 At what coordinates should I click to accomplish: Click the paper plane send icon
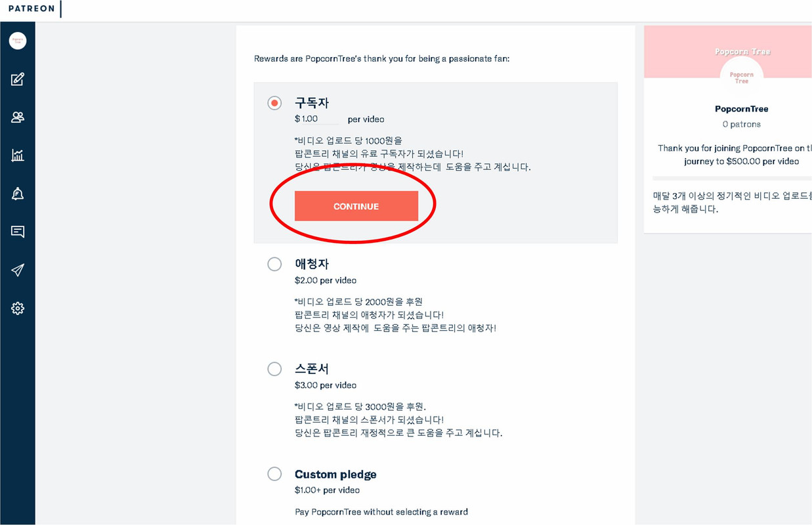(x=18, y=270)
